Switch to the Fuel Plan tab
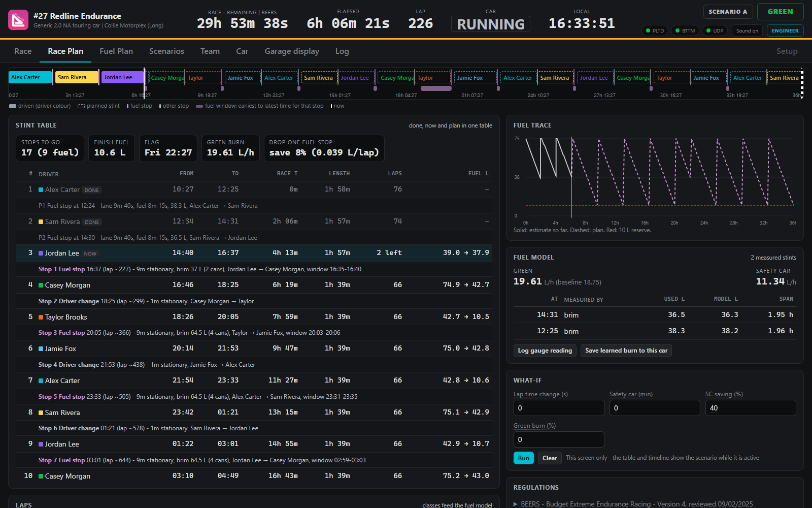812x508 pixels. 116,51
